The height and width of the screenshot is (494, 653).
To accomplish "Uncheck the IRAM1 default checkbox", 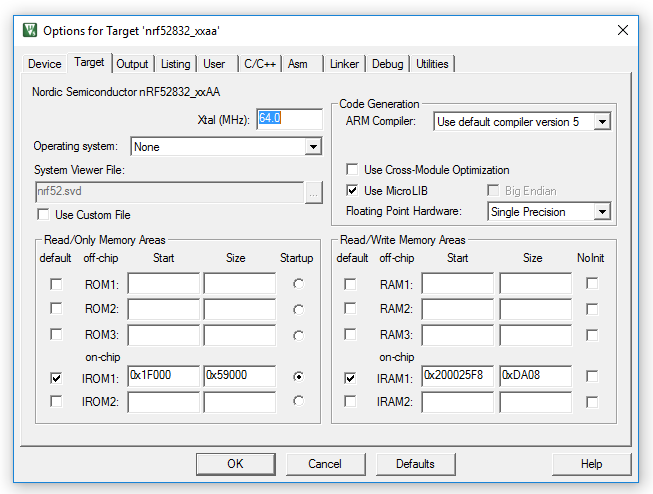I will point(350,378).
